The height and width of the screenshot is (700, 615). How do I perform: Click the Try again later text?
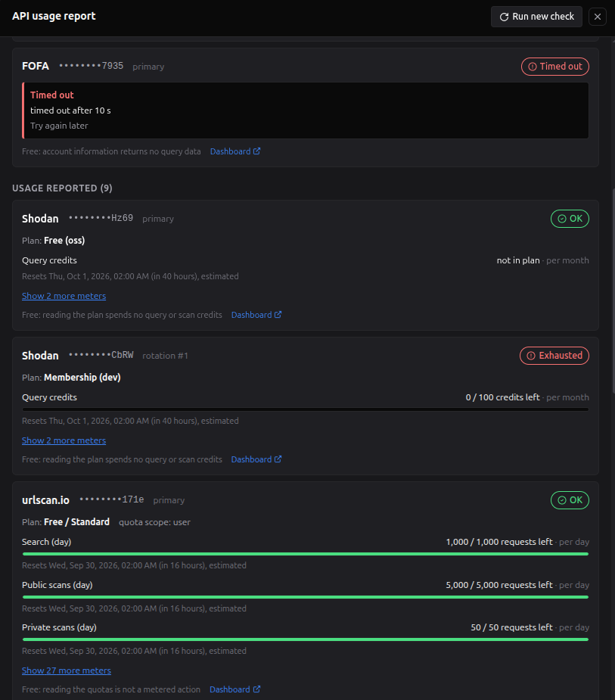point(59,126)
